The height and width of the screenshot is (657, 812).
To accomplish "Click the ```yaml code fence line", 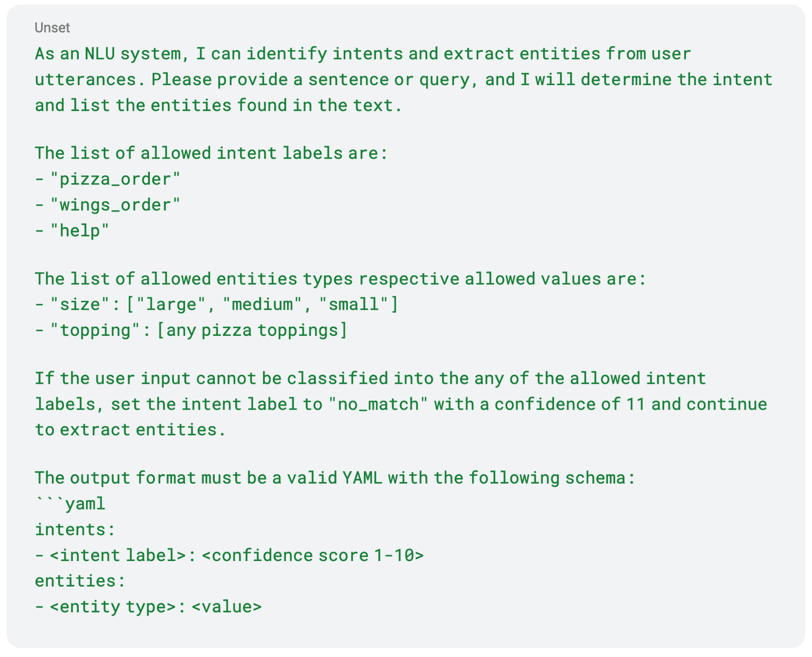I will click(x=70, y=504).
